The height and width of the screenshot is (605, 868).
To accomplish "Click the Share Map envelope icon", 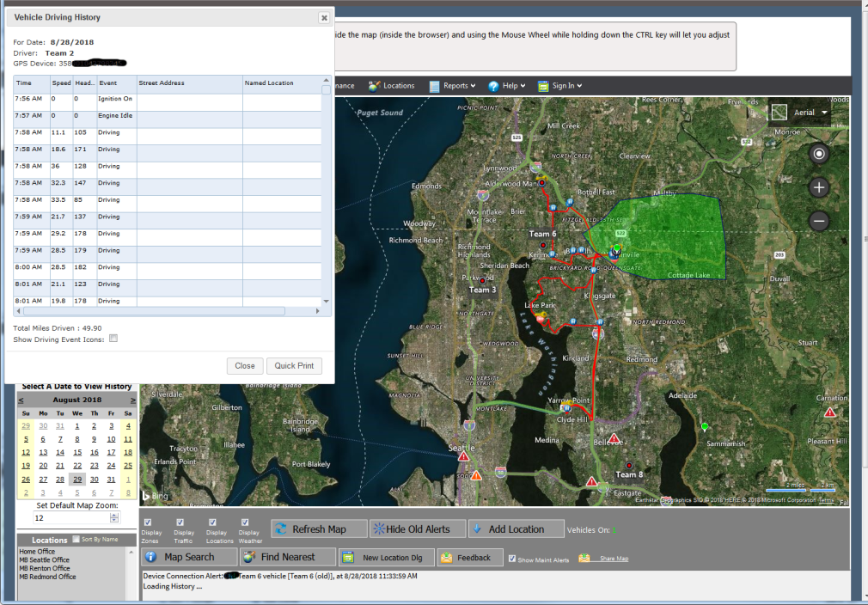I will [x=584, y=558].
